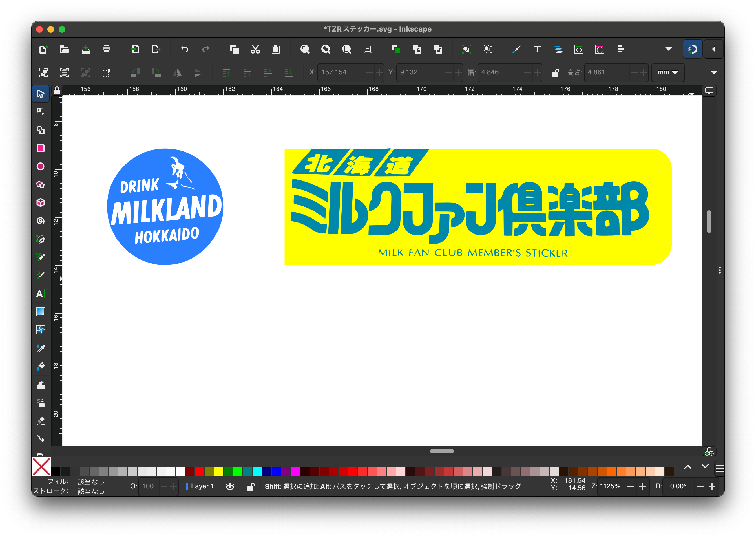Toggle Layer 1 lock in status bar
Image resolution: width=756 pixels, height=538 pixels.
pos(251,486)
